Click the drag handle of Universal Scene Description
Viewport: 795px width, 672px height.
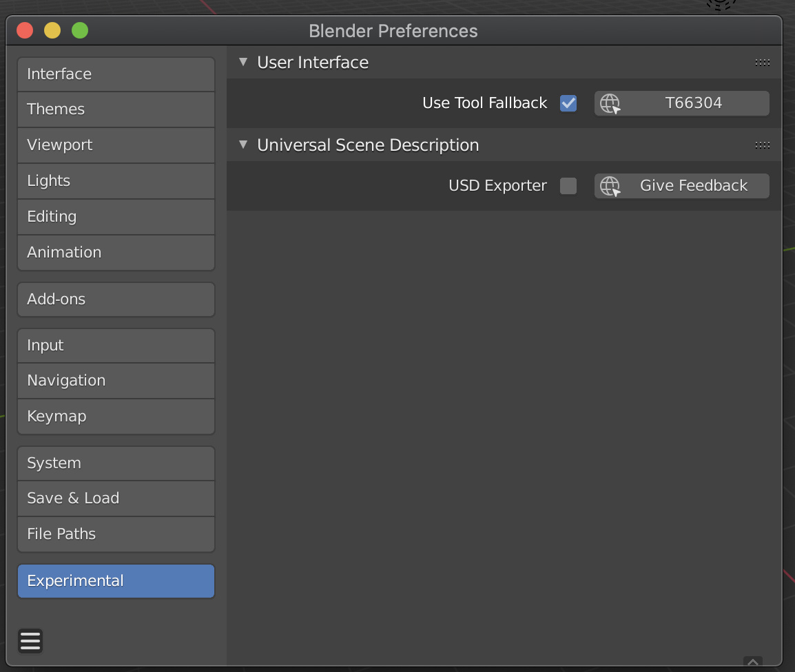click(x=762, y=145)
